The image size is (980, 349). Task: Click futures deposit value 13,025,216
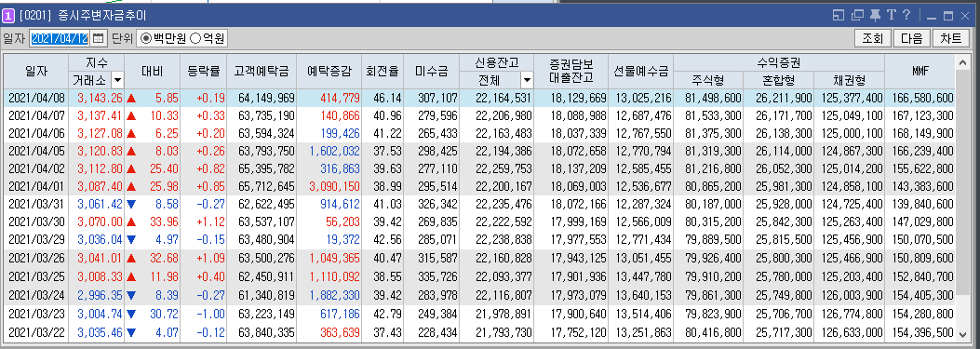pos(644,98)
